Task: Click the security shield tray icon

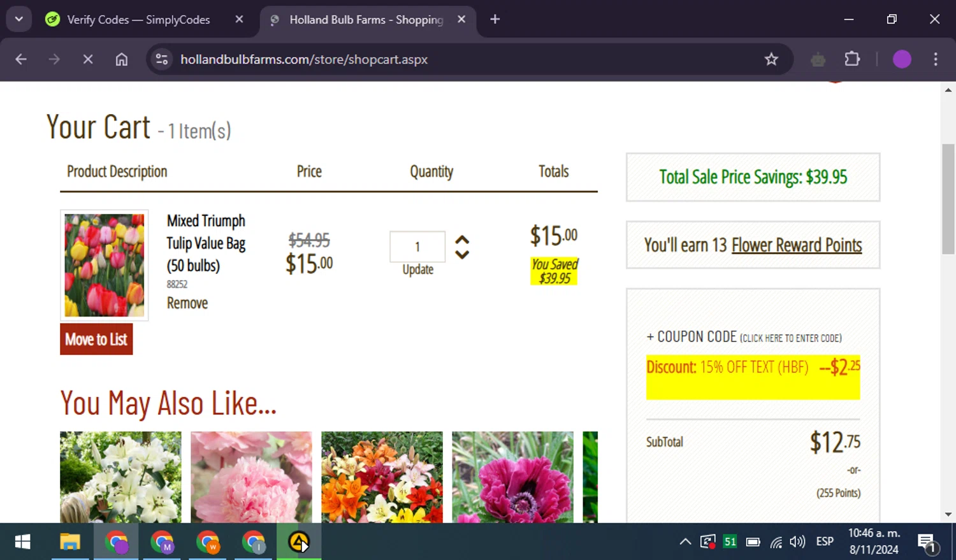Action: 707,542
